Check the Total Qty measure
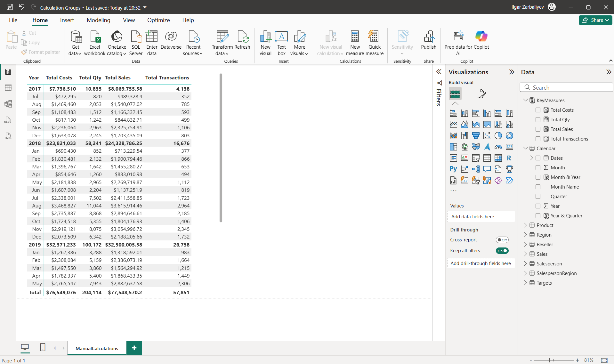The height and width of the screenshot is (364, 614). pyautogui.click(x=538, y=120)
